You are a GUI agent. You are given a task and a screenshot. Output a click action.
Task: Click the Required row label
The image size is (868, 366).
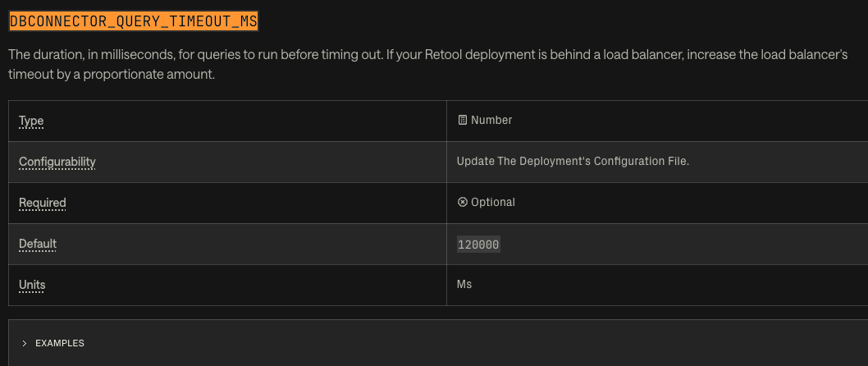(x=43, y=203)
